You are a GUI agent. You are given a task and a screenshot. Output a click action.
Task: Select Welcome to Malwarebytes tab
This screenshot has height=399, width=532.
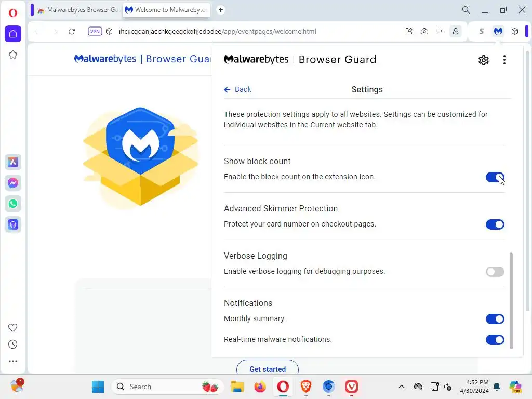(166, 10)
